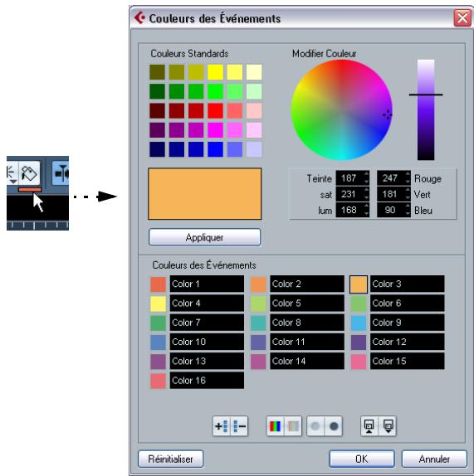The image size is (474, 476).
Task: Select the palest lavender standard swatch
Action: 254,149
